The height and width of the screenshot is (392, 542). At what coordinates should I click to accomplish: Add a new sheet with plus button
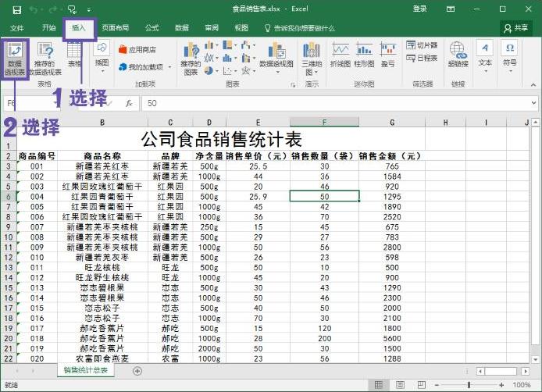137,371
